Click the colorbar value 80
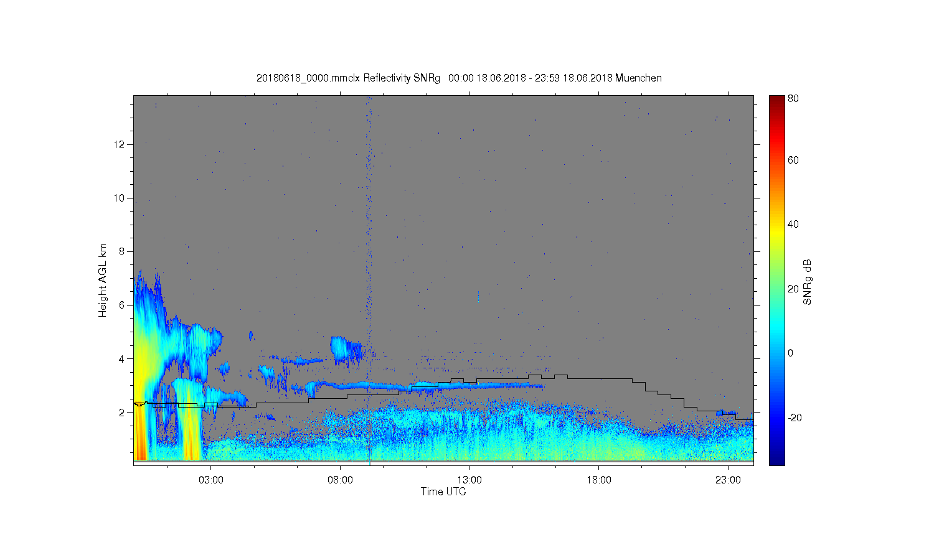The width and height of the screenshot is (934, 560). click(793, 98)
